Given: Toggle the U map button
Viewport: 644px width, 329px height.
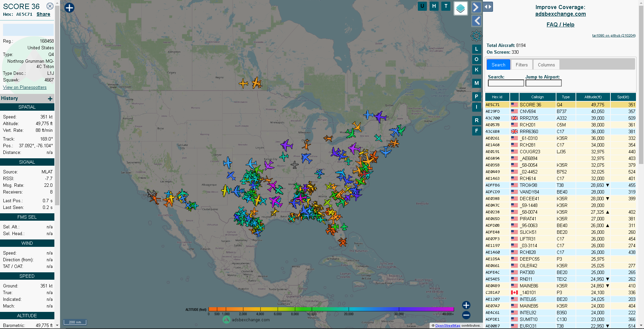Looking at the screenshot, I should click(x=422, y=6).
